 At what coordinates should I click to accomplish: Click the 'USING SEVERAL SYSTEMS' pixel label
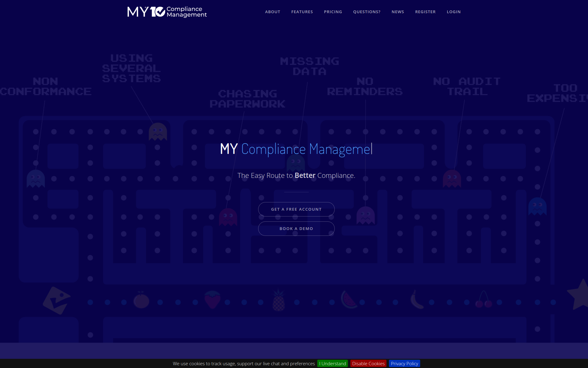point(131,68)
